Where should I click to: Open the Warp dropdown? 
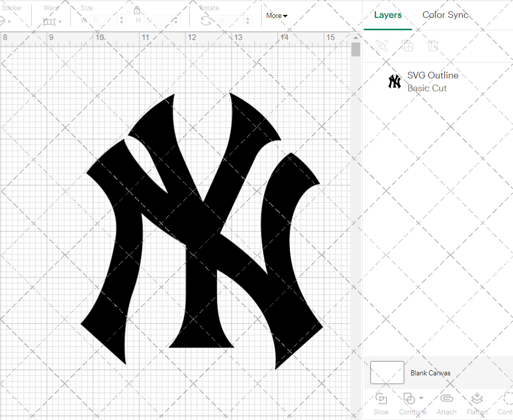coord(52,22)
